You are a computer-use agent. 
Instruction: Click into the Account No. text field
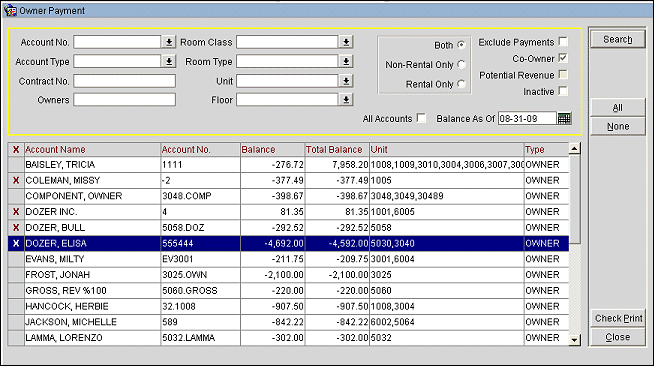pos(117,42)
